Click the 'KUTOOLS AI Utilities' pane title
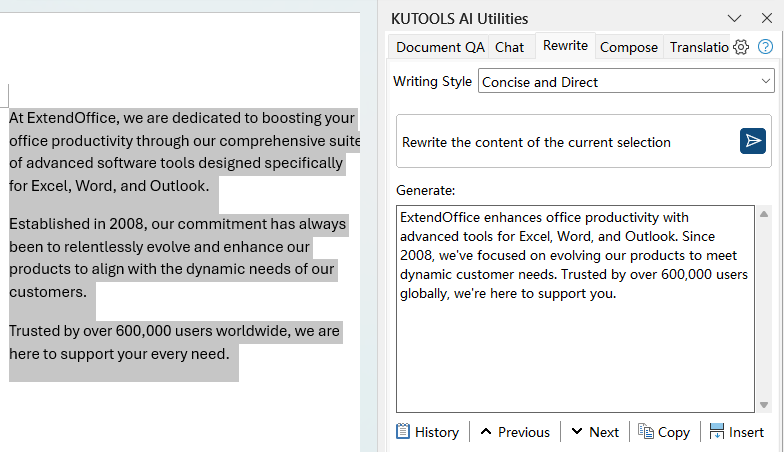Viewport: 784px width, 452px height. (x=459, y=18)
